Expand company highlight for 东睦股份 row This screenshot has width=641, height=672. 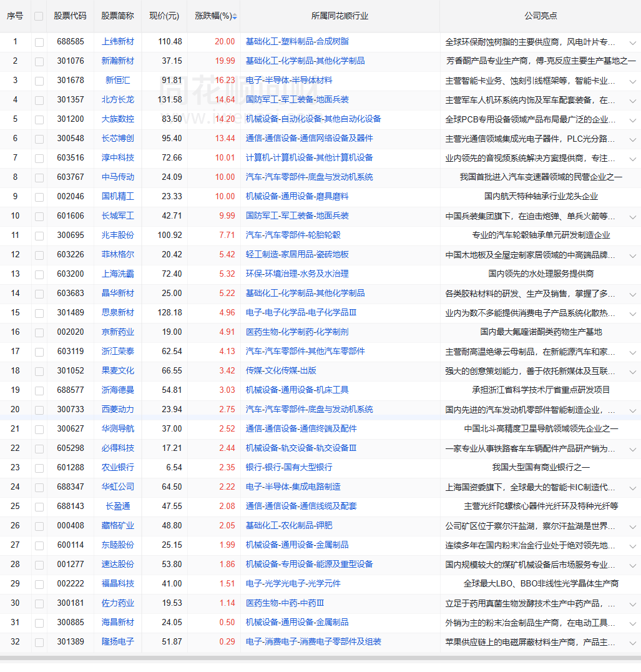632,546
